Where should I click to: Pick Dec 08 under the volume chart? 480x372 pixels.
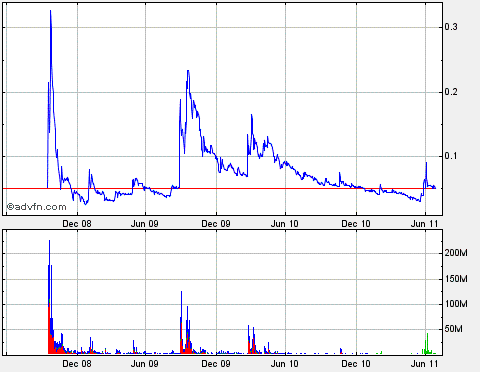77,364
